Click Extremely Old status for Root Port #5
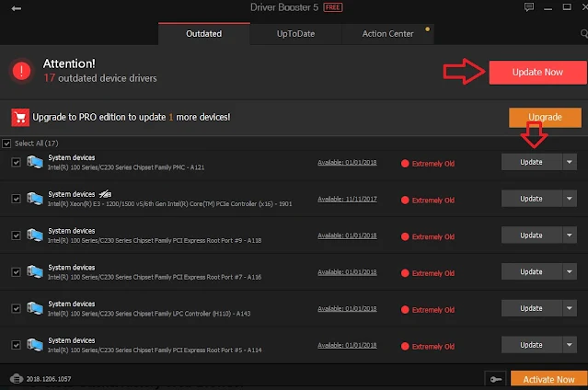Image resolution: width=588 pixels, height=390 pixels. point(428,347)
